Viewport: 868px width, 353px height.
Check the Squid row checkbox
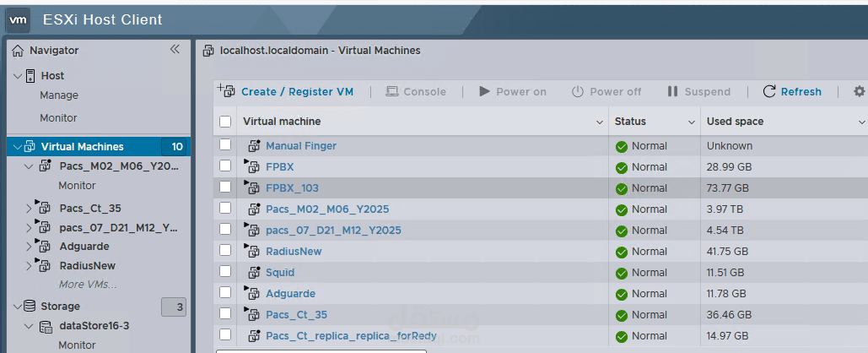[224, 271]
